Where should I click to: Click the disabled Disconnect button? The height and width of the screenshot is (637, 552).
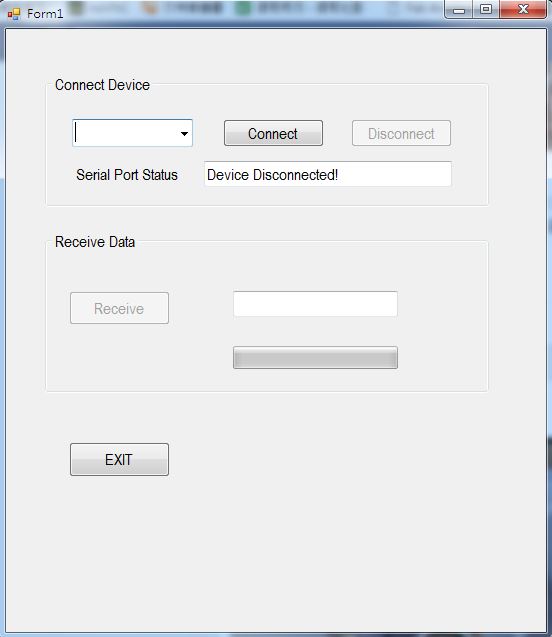[x=401, y=133]
